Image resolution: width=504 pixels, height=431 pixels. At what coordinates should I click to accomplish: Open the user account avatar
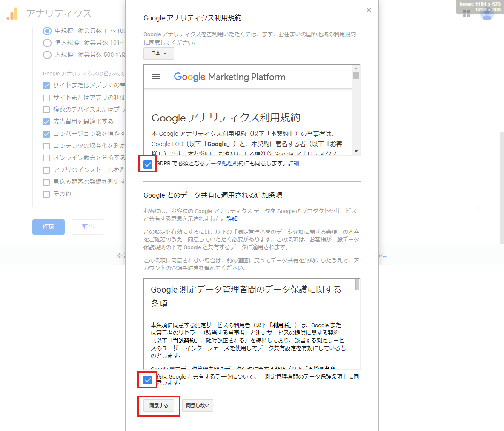pos(487,14)
